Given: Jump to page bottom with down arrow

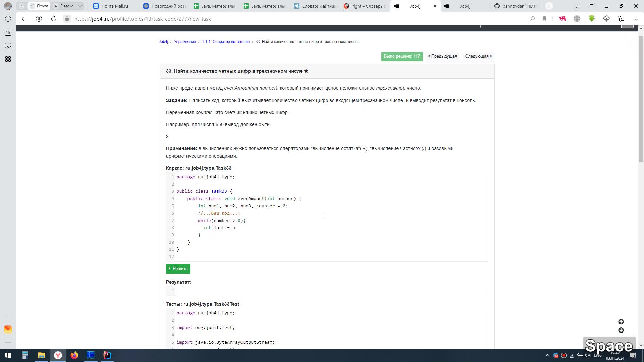Looking at the screenshot, I should coord(621,330).
